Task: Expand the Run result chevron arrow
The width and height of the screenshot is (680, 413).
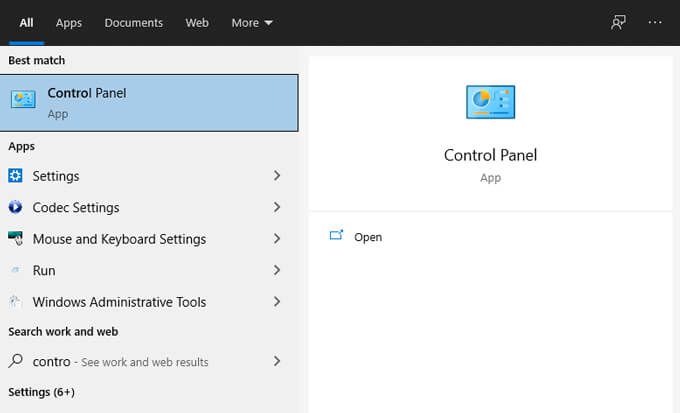Action: (277, 270)
